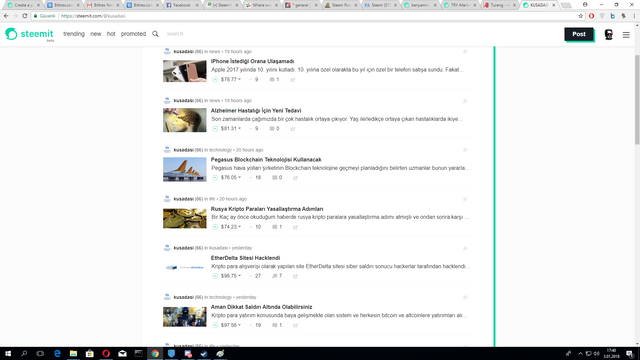
Task: Open the technology tag on Pegasus post
Action: click(220, 150)
